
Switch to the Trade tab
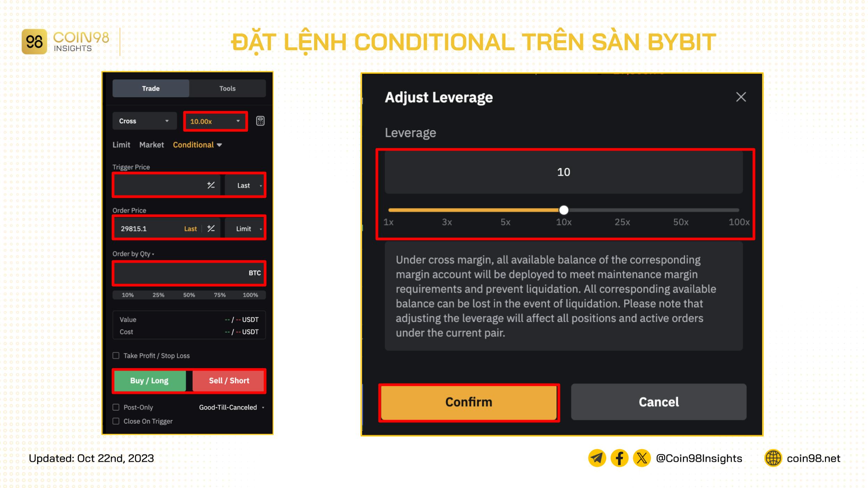[151, 88]
